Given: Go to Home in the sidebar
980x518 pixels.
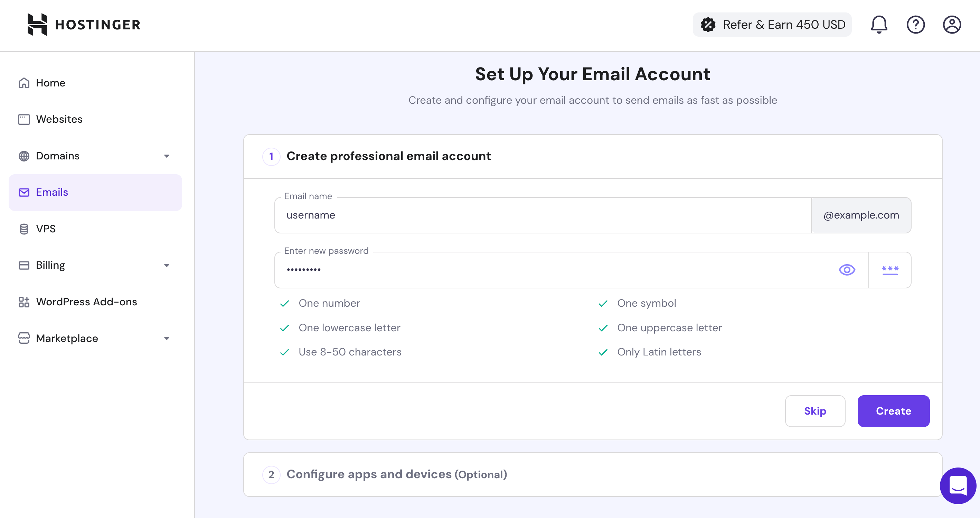Looking at the screenshot, I should pyautogui.click(x=50, y=83).
